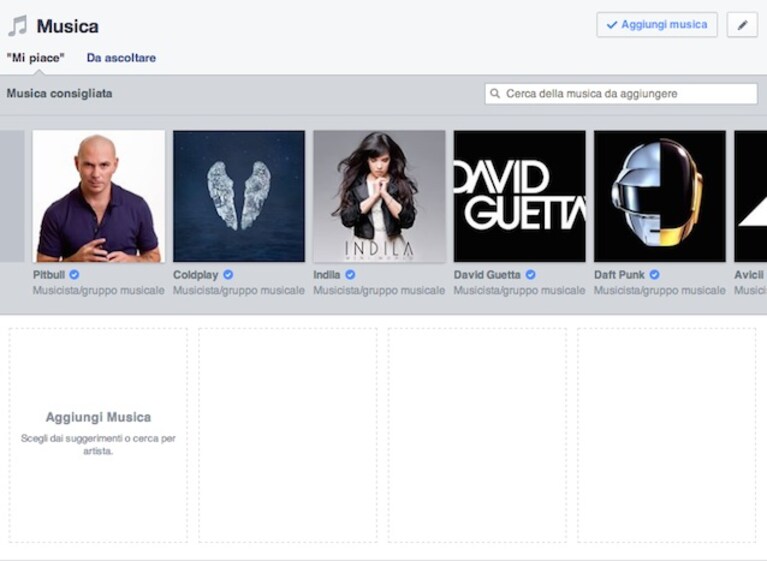Image resolution: width=767 pixels, height=561 pixels.
Task: Open the Pitbull page link
Action: pos(48,275)
